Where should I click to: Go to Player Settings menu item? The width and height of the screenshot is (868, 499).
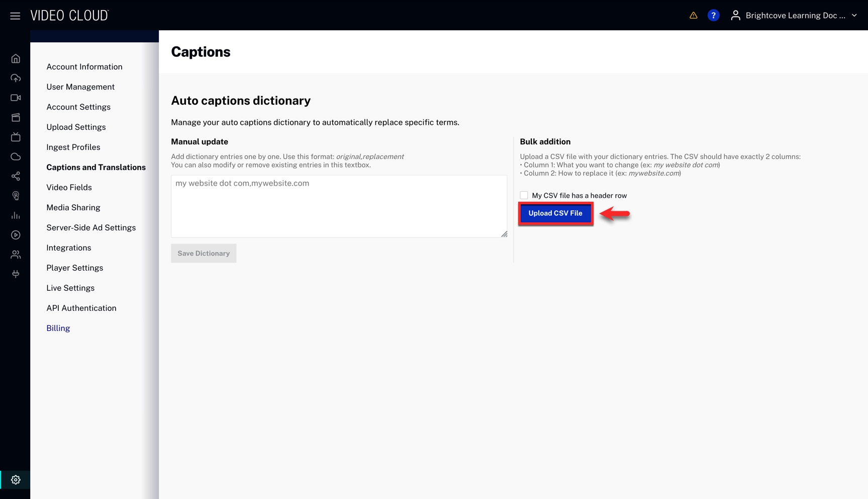74,268
